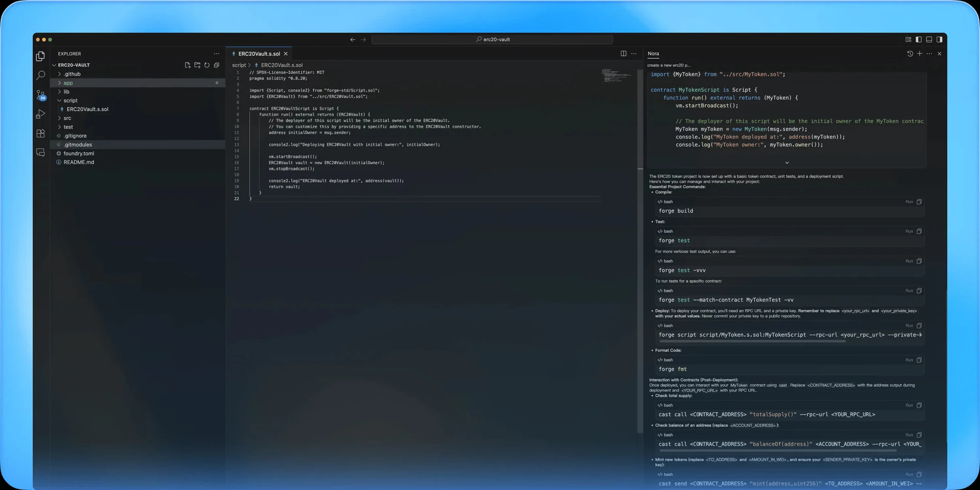
Task: Split the editor to the right
Action: click(x=623, y=54)
